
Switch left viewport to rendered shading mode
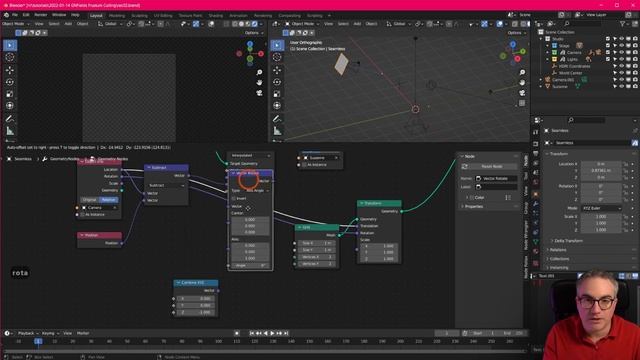254,24
